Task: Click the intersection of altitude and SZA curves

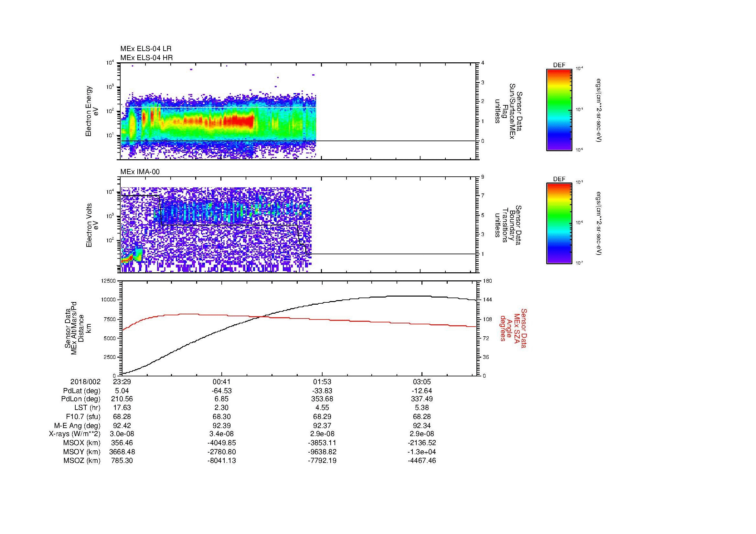Action: (262, 317)
